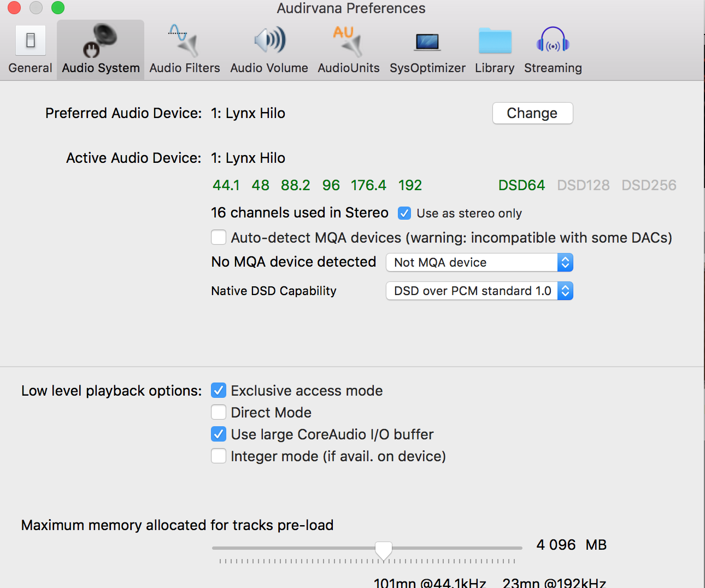Image resolution: width=705 pixels, height=588 pixels.
Task: Click the DSD64 capability label
Action: 521,185
